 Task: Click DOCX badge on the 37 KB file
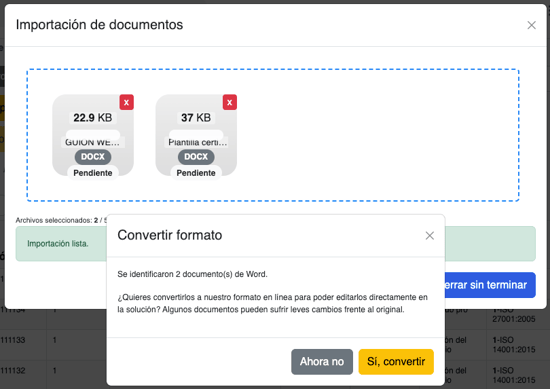click(196, 157)
